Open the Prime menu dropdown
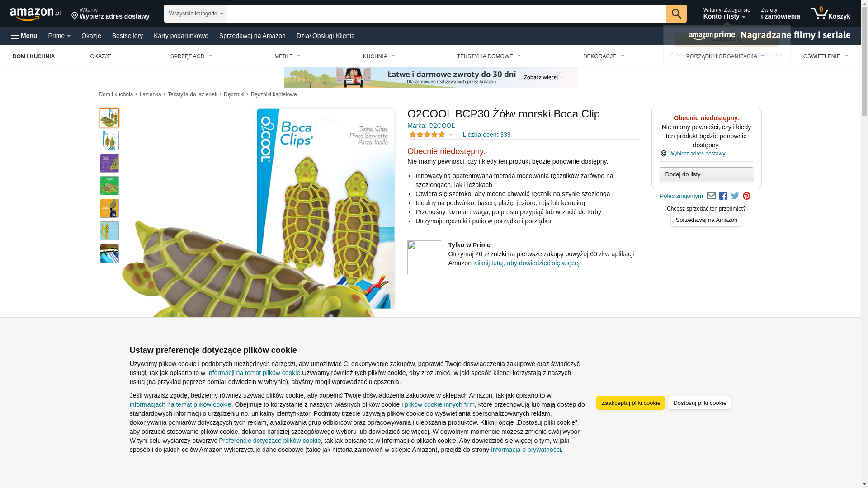This screenshot has height=488, width=868. (59, 36)
